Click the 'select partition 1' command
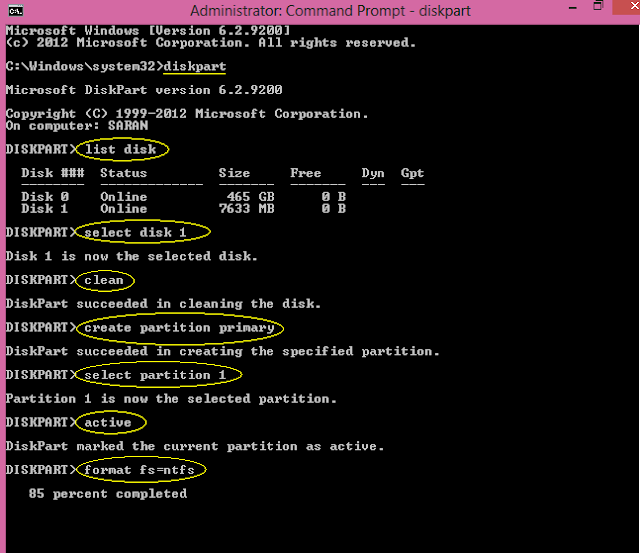Image resolution: width=640 pixels, height=553 pixels. point(155,375)
